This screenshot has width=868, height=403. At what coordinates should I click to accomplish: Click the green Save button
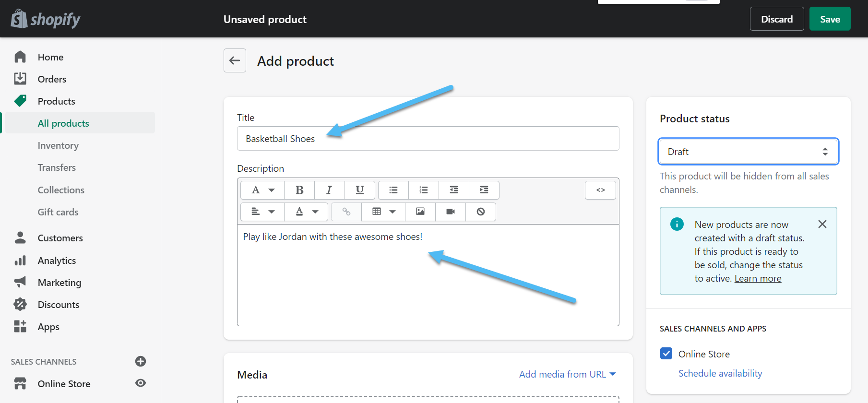(x=830, y=19)
